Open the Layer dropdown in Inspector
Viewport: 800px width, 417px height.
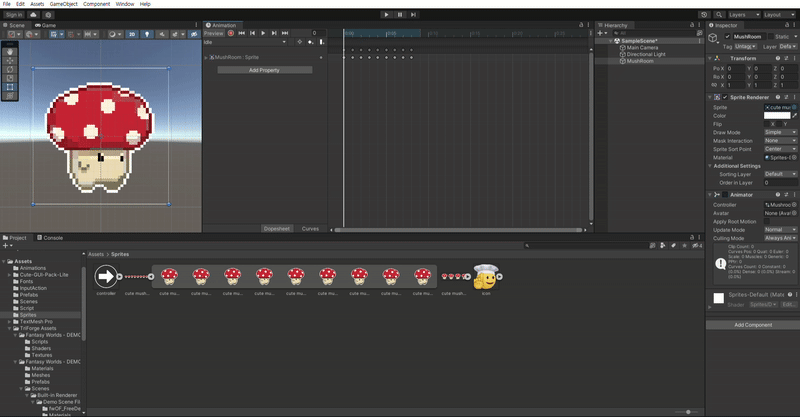(x=788, y=46)
